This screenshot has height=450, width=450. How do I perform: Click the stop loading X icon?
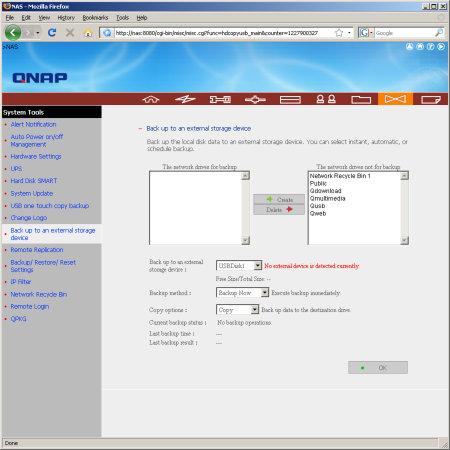70,33
